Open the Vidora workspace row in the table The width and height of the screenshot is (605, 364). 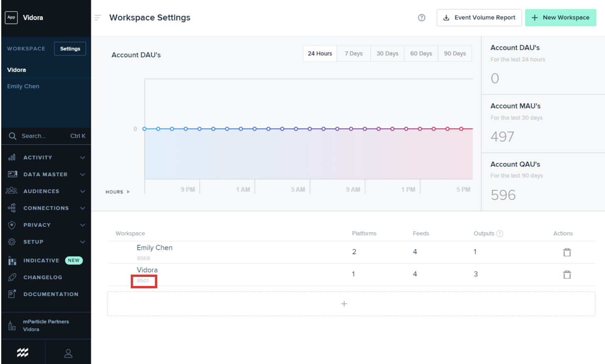[x=352, y=274]
